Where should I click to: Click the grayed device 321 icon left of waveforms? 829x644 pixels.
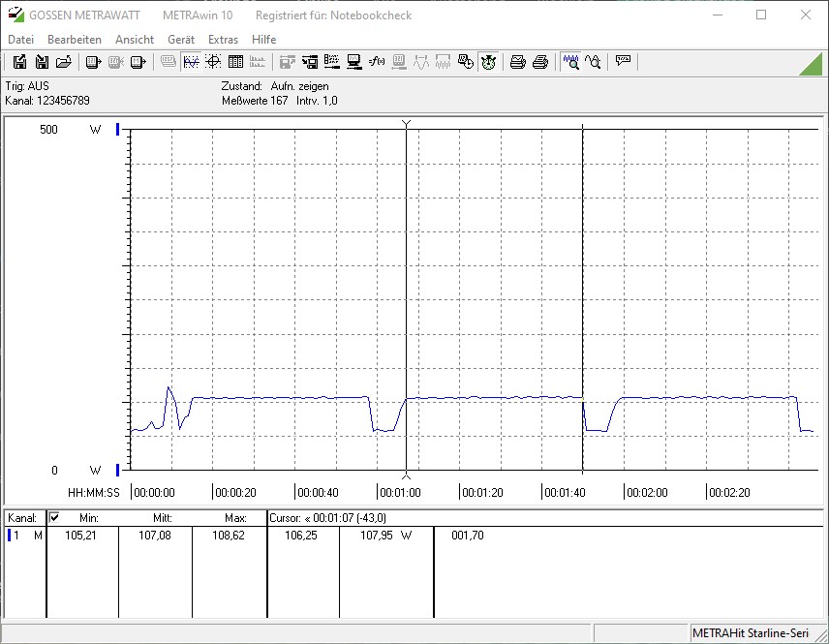399,62
